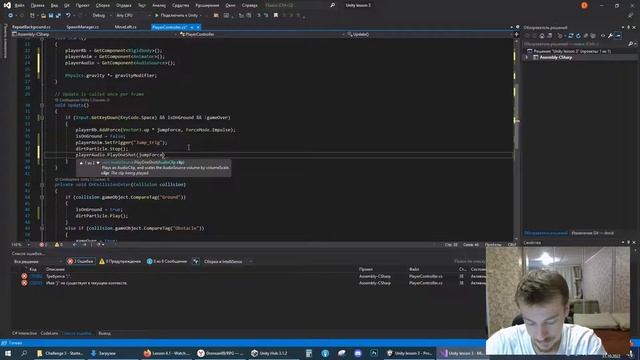Click the open file folder icon
Viewport: 640px width, 360px height.
click(43, 16)
